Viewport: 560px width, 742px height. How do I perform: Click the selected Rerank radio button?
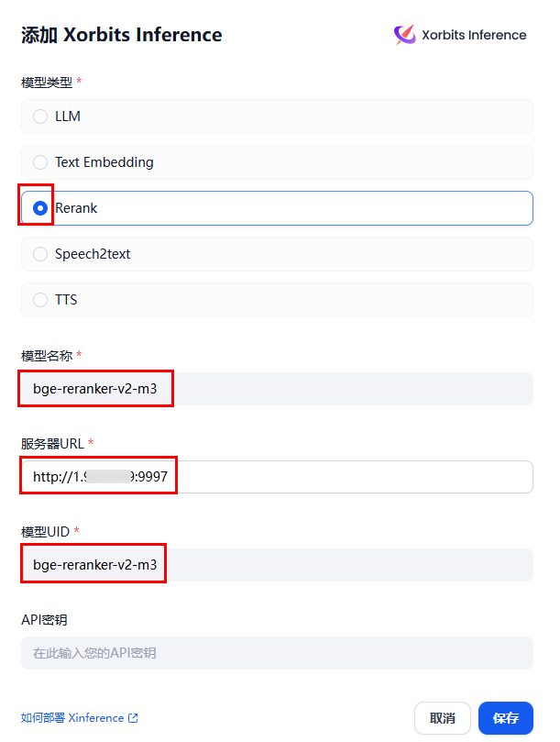[40, 208]
